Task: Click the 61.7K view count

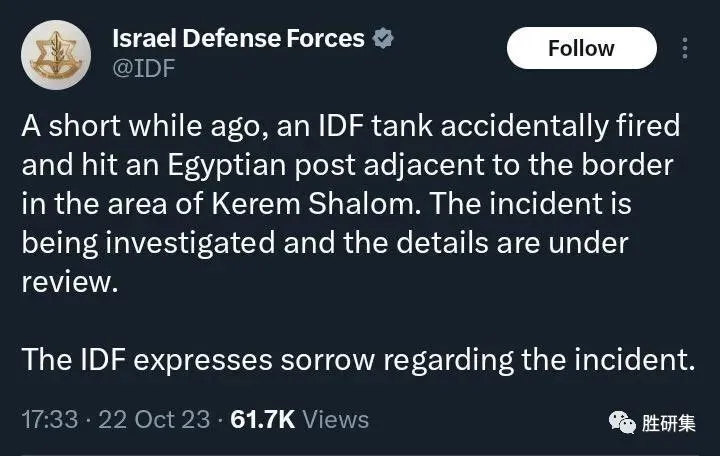Action: (262, 420)
